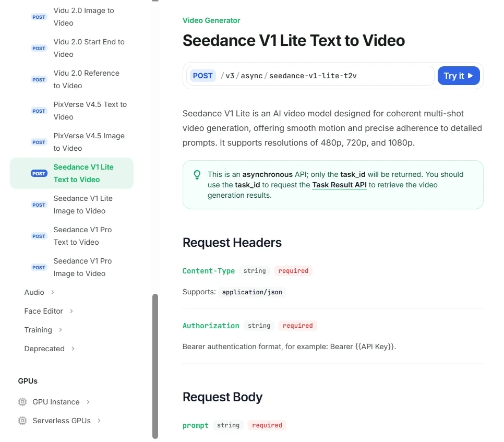Click the POST method label in endpoint bar
Screen dimensions: 504x442
[202, 76]
